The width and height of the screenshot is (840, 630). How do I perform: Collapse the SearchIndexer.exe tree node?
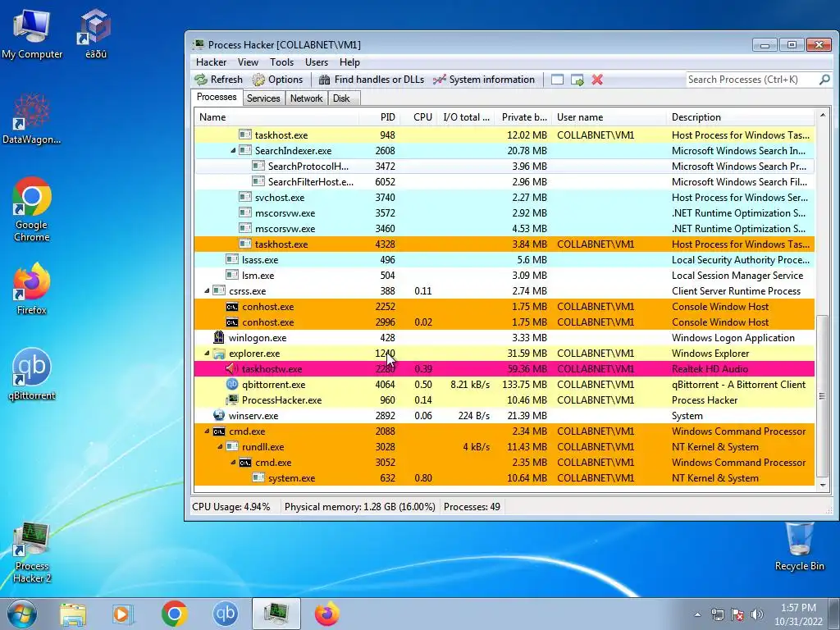(x=233, y=151)
